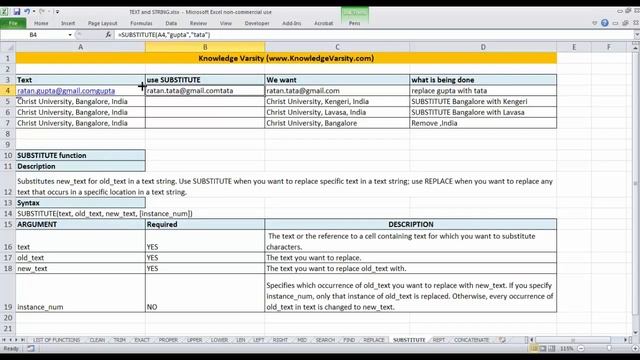Switch to the EXACT sheet tab
The width and height of the screenshot is (640, 360).
[142, 340]
